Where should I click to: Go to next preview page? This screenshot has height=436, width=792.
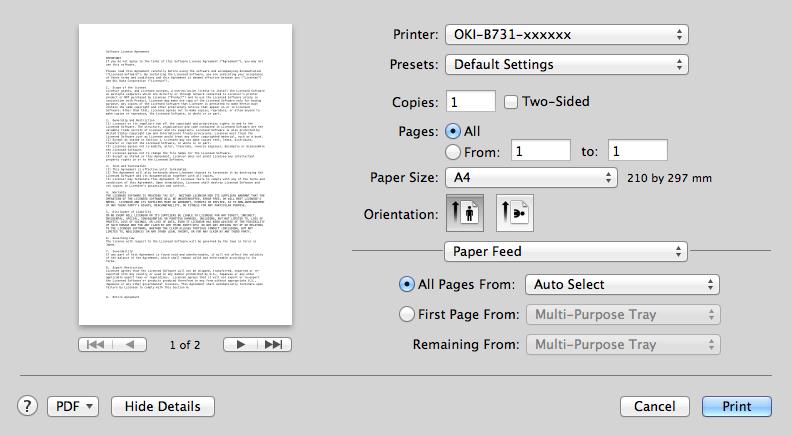click(240, 345)
